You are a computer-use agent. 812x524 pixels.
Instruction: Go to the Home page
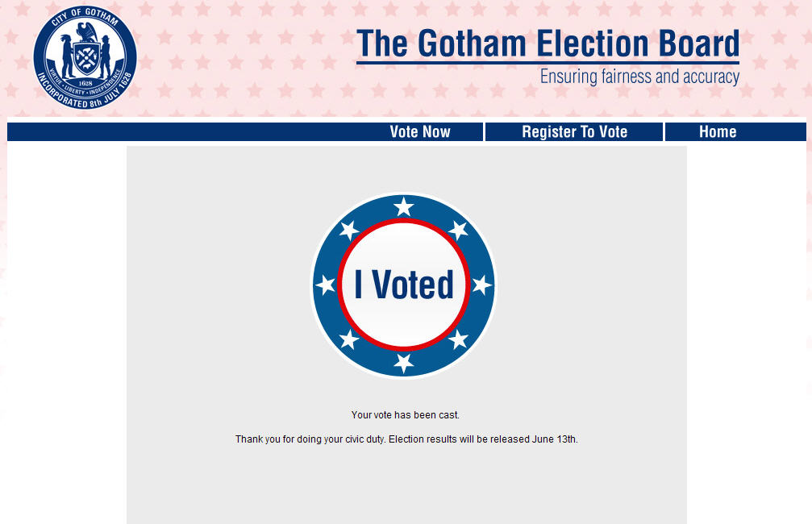click(718, 132)
